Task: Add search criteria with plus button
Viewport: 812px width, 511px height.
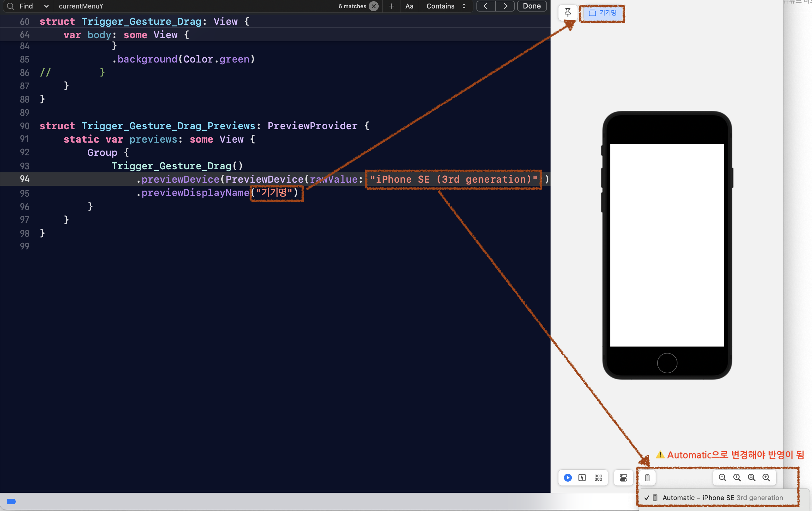Action: coord(391,6)
